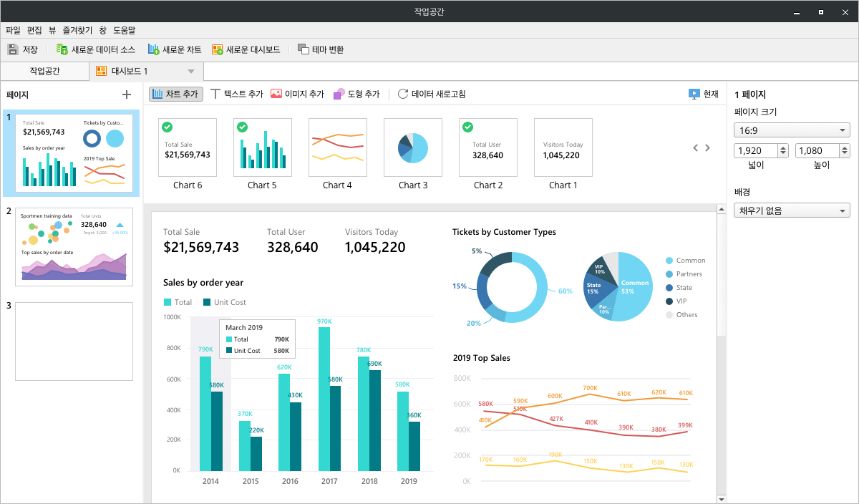Select the 차트 추가 (Add Chart) tool
The height and width of the screenshot is (504, 859).
tap(175, 93)
